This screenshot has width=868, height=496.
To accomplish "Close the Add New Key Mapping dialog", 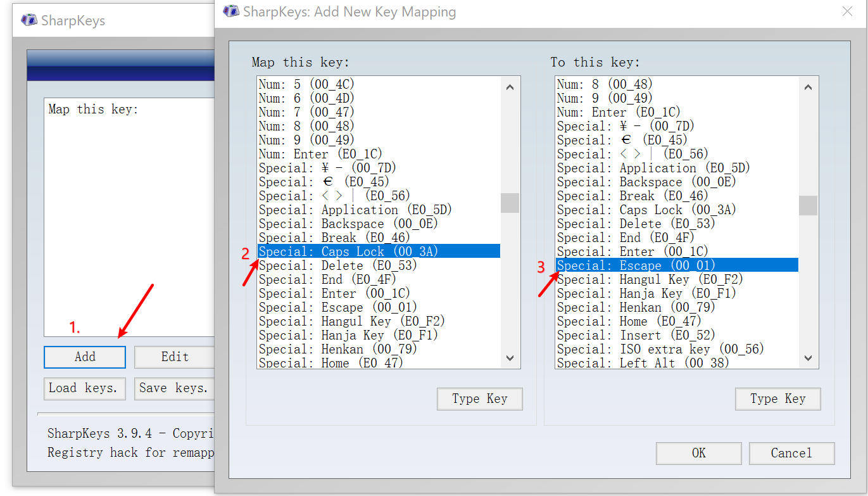I will pyautogui.click(x=848, y=11).
